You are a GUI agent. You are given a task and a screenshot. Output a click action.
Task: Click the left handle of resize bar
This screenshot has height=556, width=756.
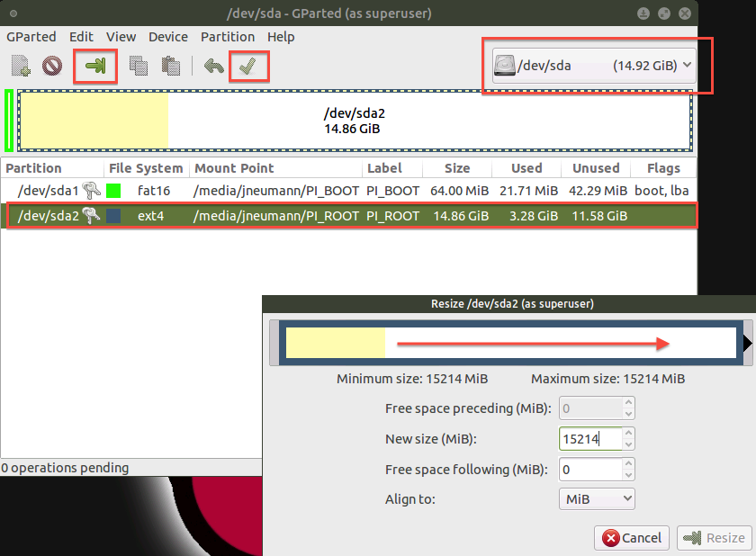pos(274,343)
